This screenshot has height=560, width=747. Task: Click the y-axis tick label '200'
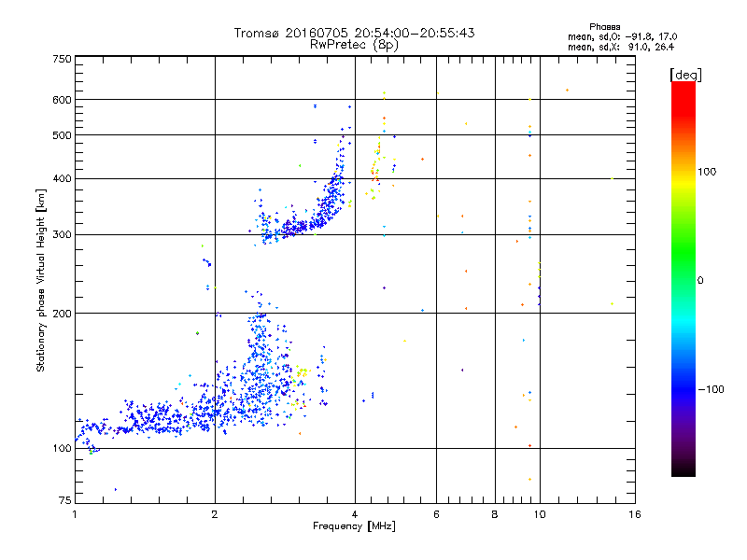[63, 314]
